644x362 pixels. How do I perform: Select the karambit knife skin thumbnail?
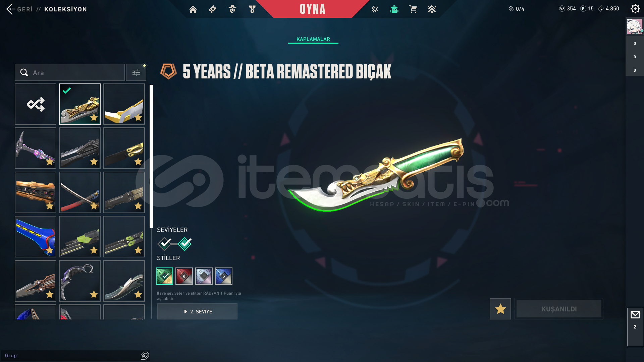[80, 281]
